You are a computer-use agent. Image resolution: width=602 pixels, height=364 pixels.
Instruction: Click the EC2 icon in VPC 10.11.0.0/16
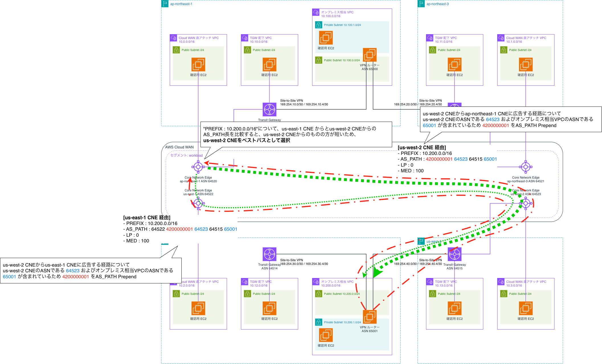click(x=454, y=65)
